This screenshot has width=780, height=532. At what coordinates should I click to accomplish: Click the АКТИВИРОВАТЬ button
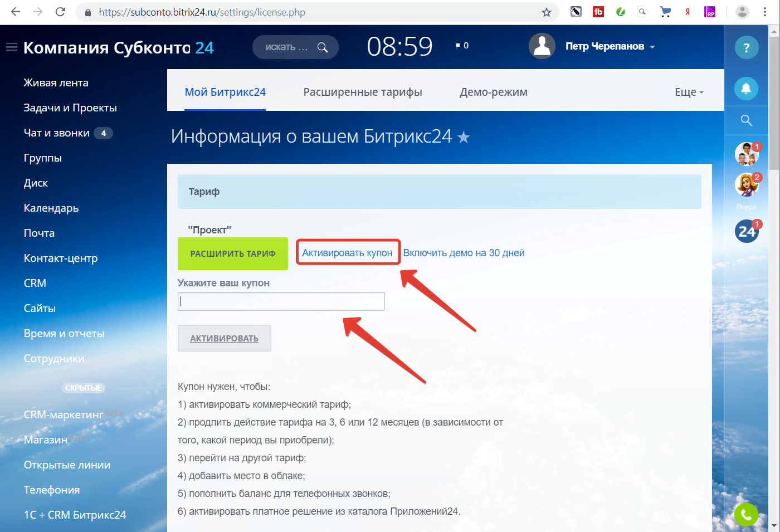[225, 338]
